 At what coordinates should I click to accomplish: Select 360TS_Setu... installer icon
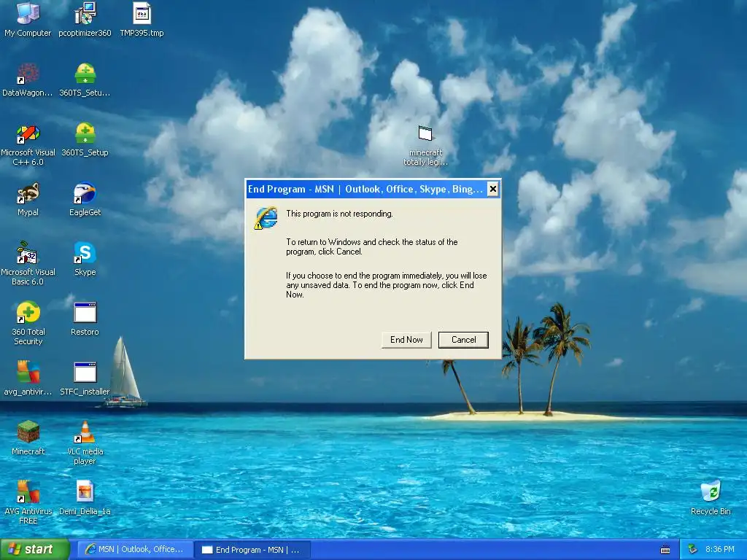[x=85, y=79]
